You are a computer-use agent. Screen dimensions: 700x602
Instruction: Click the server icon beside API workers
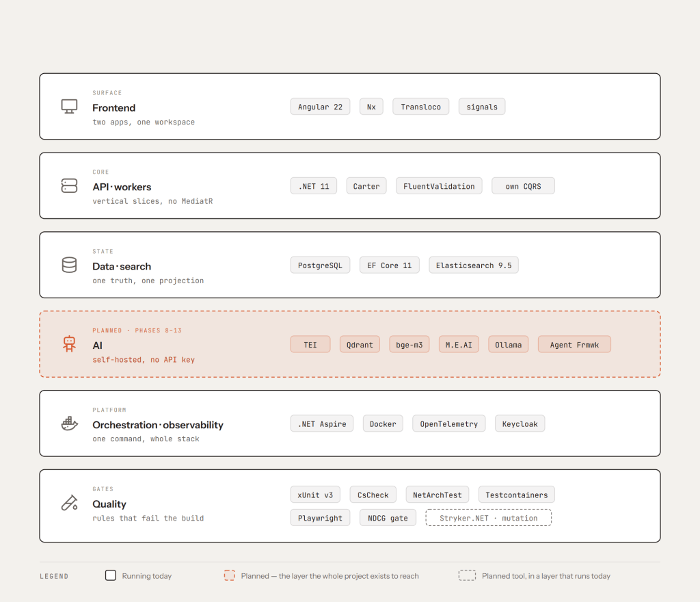(69, 186)
